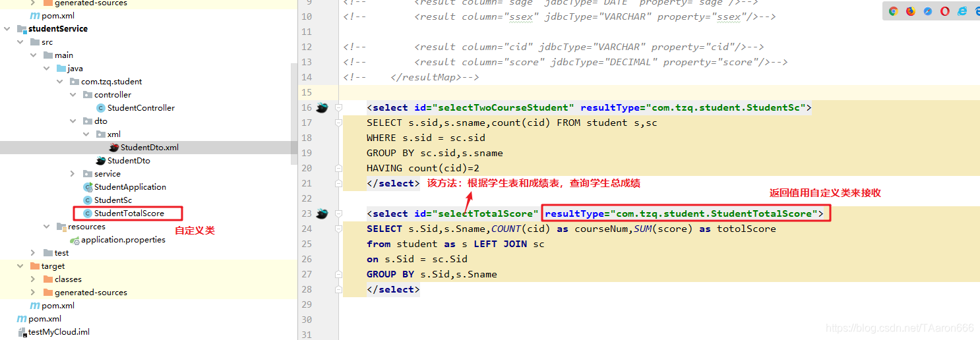Open the file in Chrome browser icon
The width and height of the screenshot is (980, 340).
pos(894,11)
